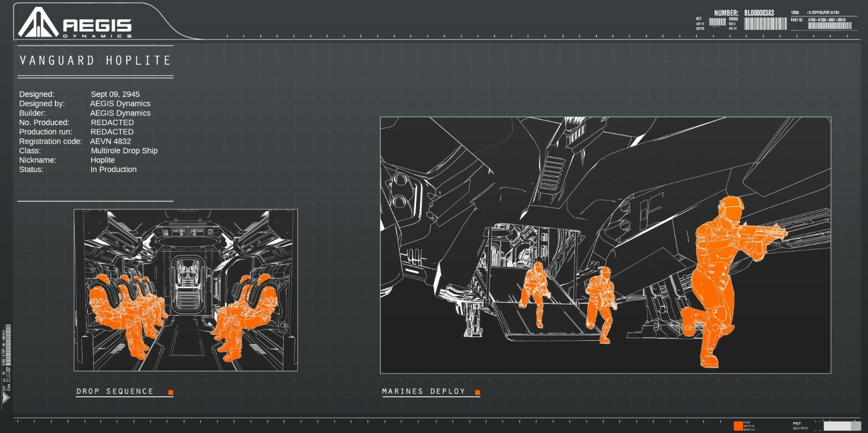The height and width of the screenshot is (433, 868).
Task: Click orange square beside DROP SEQUENCE
Action: 170,392
